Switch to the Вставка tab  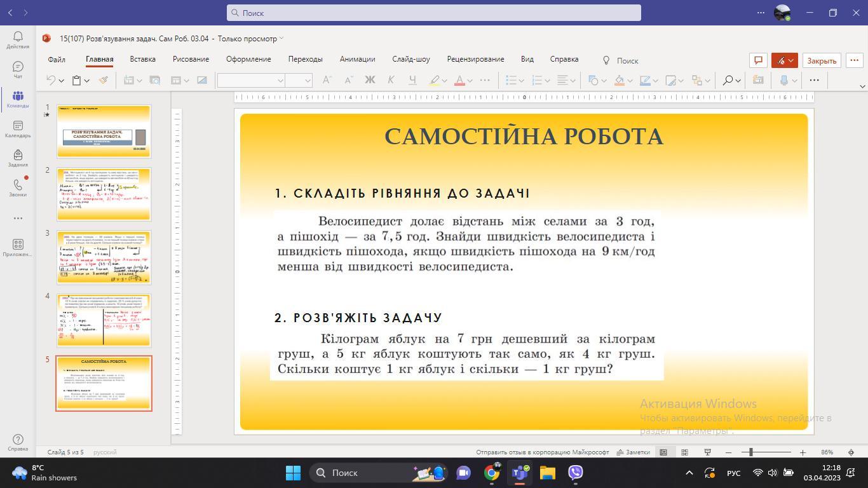point(143,59)
